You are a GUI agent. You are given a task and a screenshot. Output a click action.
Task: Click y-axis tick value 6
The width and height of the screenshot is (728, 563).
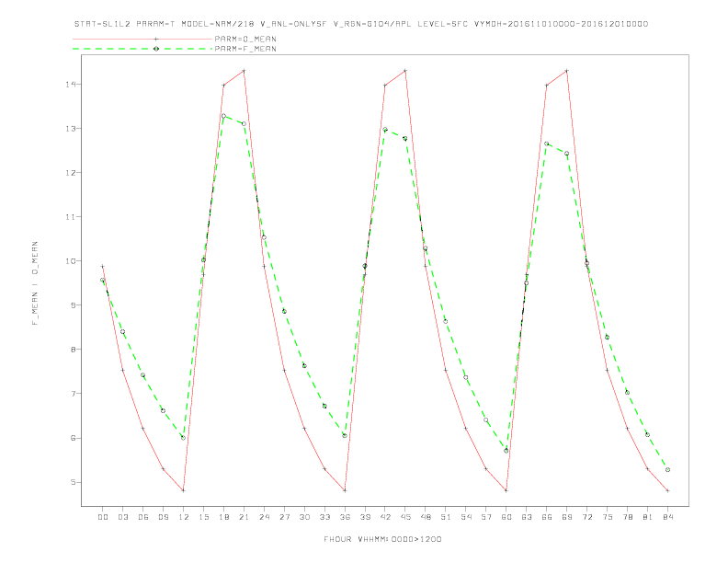74,438
